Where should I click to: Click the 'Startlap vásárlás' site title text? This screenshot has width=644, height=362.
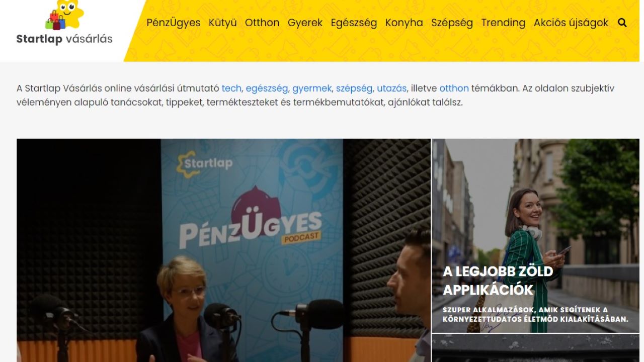click(x=64, y=39)
